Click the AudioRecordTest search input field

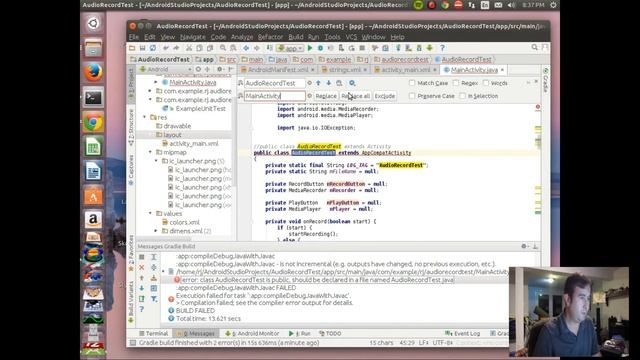275,83
